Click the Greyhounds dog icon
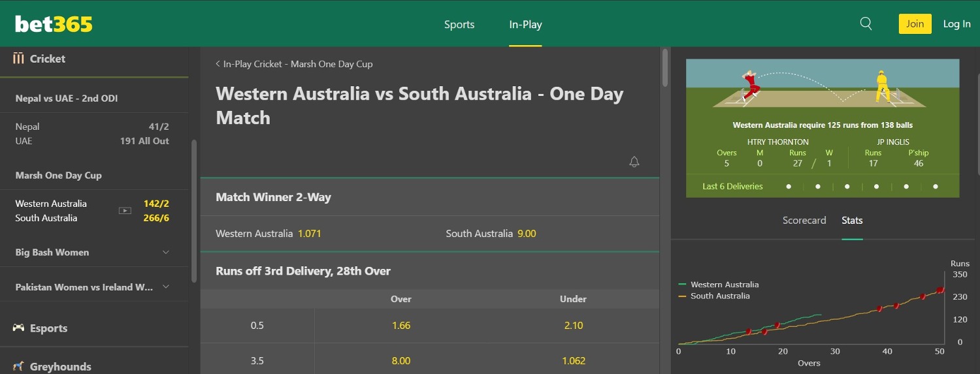 tap(18, 366)
